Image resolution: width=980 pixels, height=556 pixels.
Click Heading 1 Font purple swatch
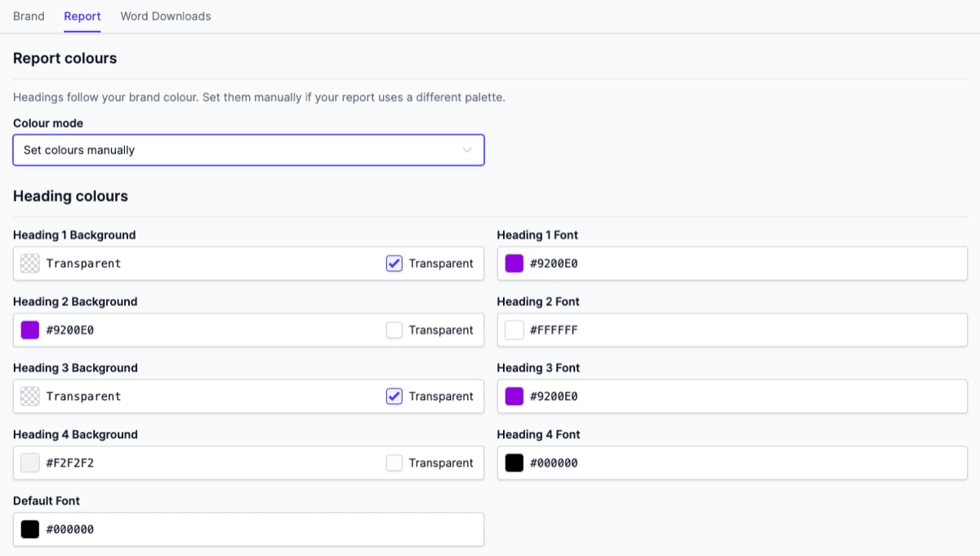click(514, 263)
